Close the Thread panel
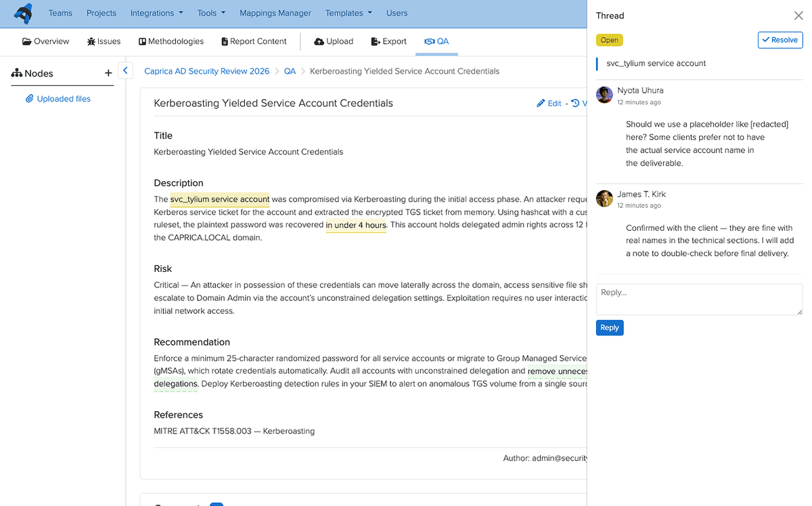The image size is (812, 506). (798, 16)
